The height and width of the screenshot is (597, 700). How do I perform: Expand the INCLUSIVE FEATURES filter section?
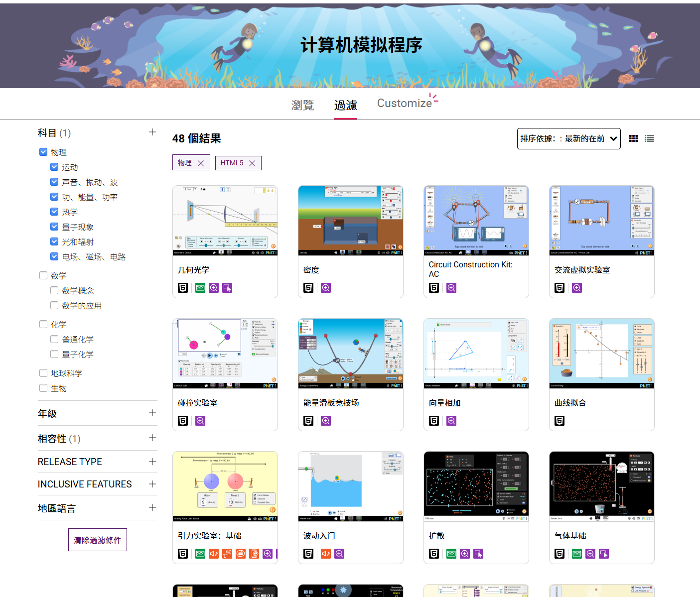(x=152, y=484)
